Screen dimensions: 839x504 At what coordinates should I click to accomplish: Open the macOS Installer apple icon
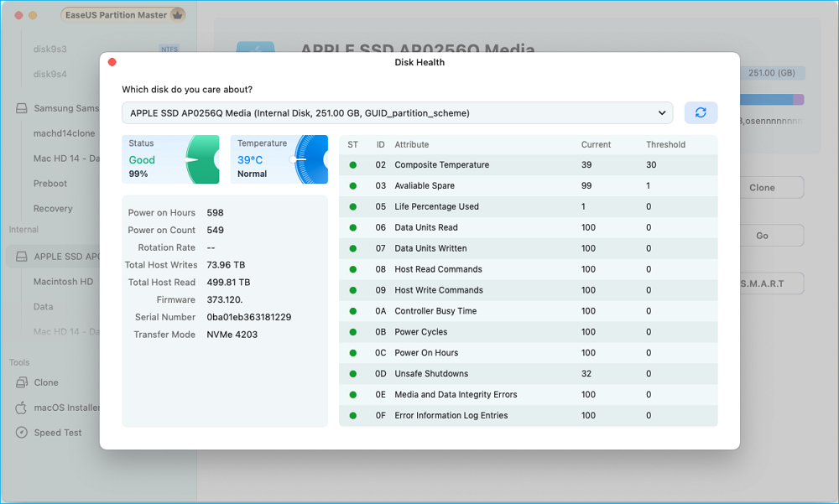point(22,408)
